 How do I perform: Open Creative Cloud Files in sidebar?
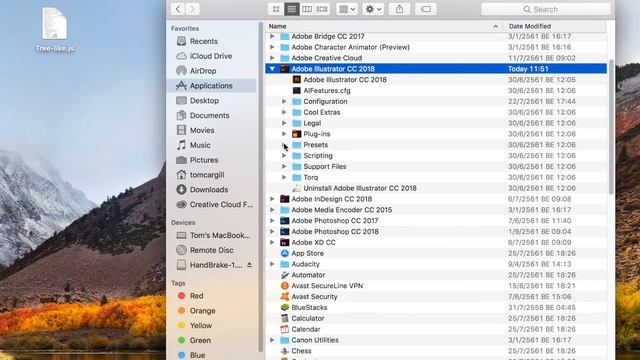pyautogui.click(x=221, y=204)
